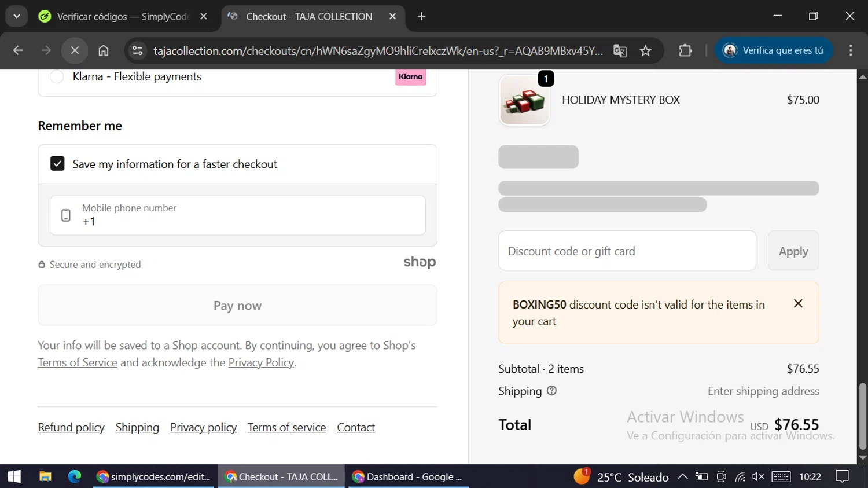The width and height of the screenshot is (868, 488).
Task: Click Verifica que eres tú profile button
Action: 774,50
